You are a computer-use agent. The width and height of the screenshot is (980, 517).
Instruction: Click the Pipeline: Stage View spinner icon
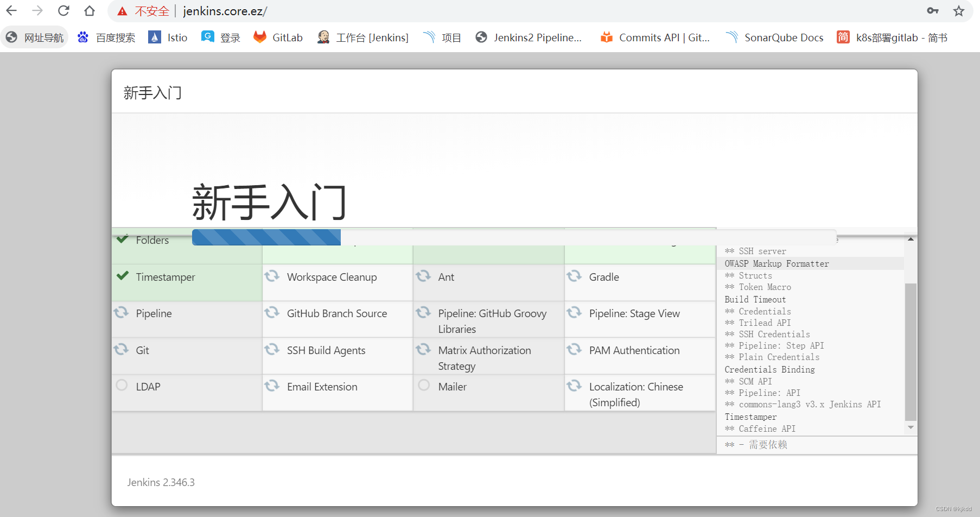pos(574,312)
